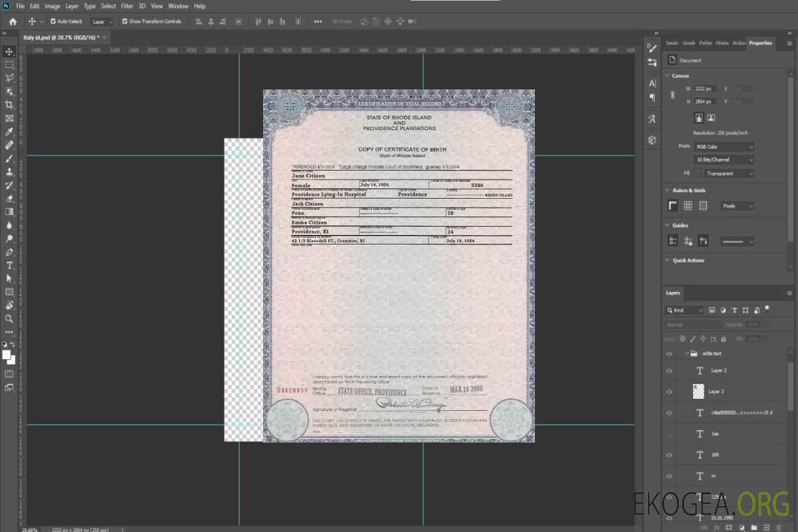
Task: Open the Layers panel menu button
Action: click(x=789, y=293)
